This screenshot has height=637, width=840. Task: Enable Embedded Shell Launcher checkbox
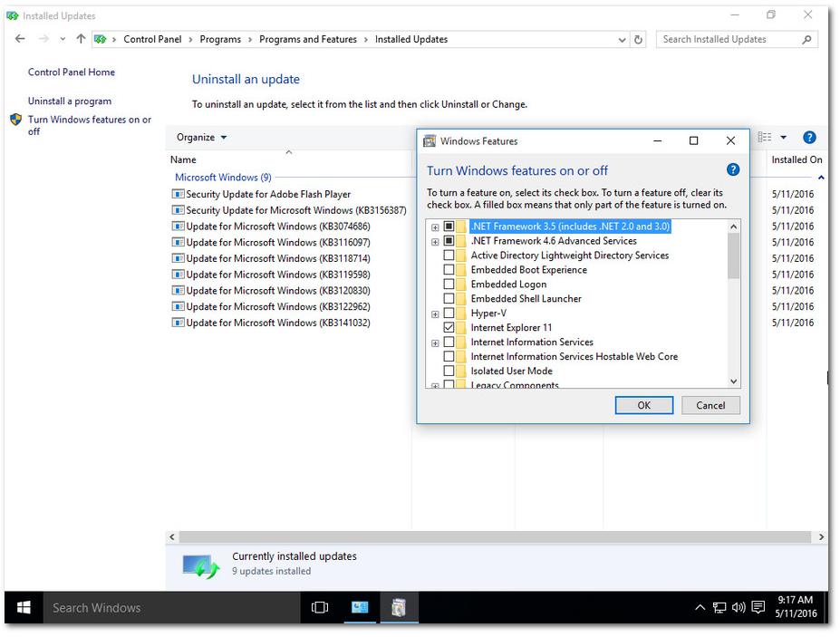pos(449,299)
